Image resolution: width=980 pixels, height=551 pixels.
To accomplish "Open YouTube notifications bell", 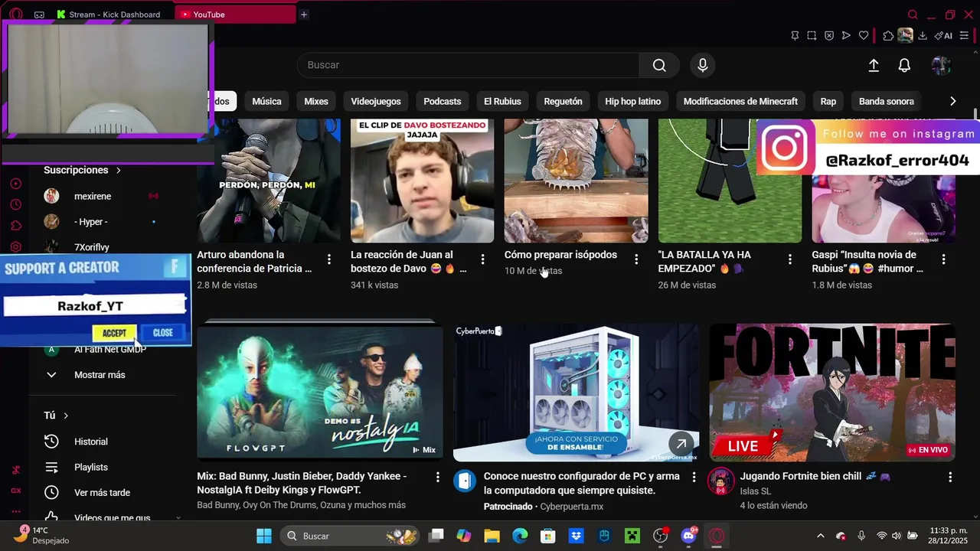I will (x=904, y=66).
